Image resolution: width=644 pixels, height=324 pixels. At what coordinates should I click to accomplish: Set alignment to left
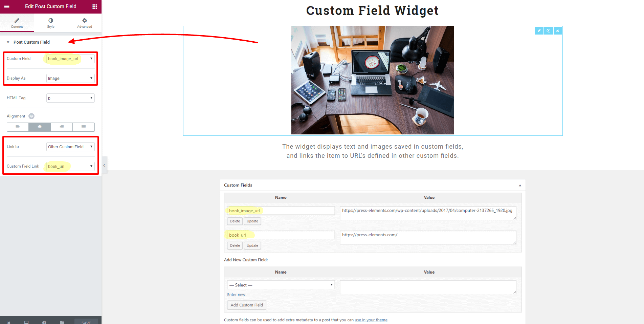(18, 127)
